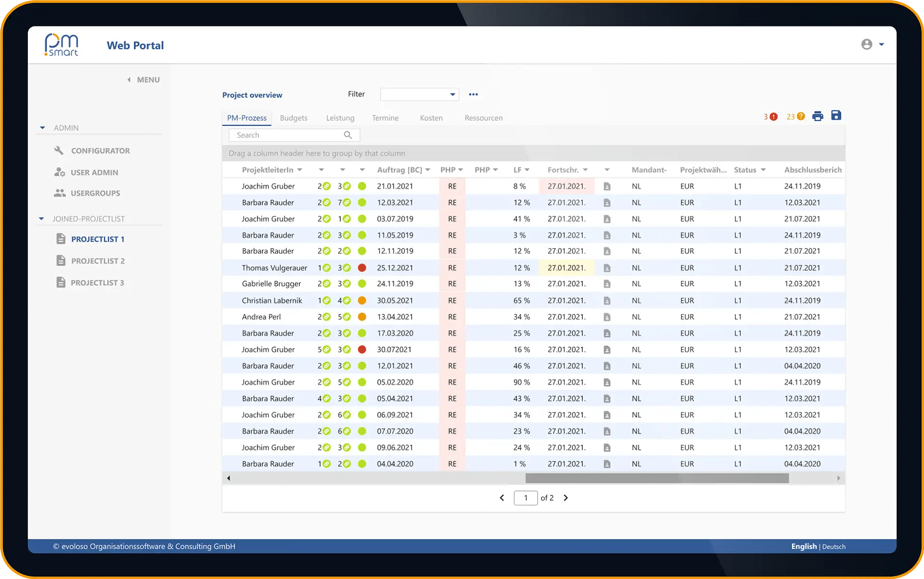Image resolution: width=924 pixels, height=579 pixels.
Task: Switch to the Ressourcen tab
Action: (483, 118)
